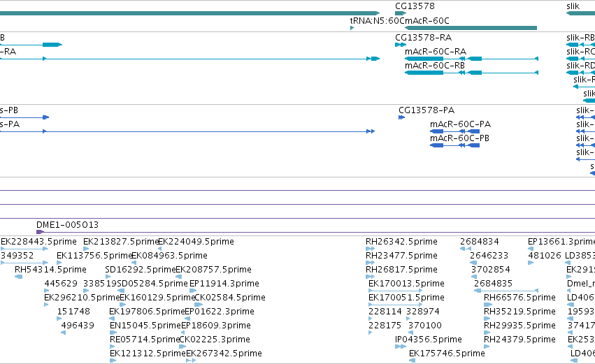Screen dimensions: 595x364
Task: Select the EN15045.5prime EST
Action: pos(145,326)
